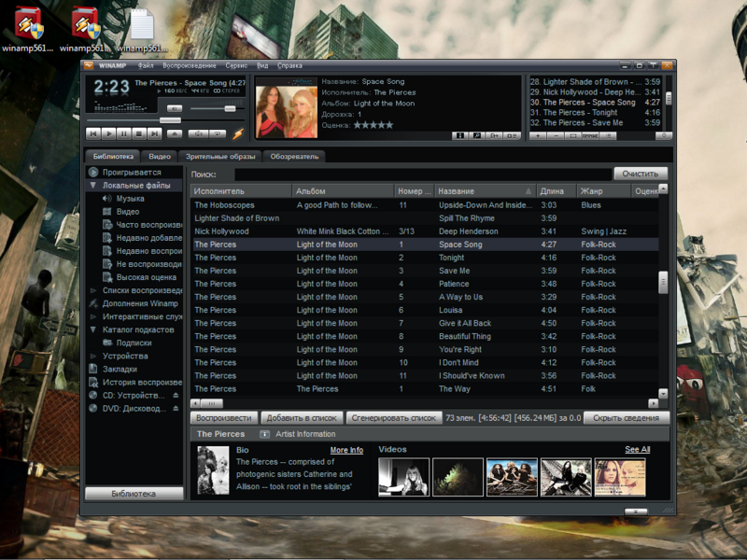Click the Winamp lightning bolt icon
747x560 pixels.
coord(238,133)
